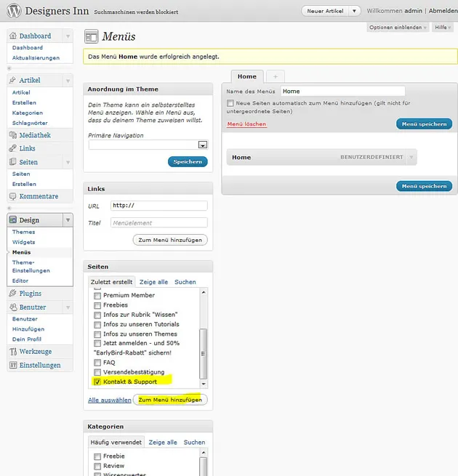Image resolution: width=458 pixels, height=476 pixels.
Task: Click Kategorien list scroll up arrow
Action: (x=204, y=453)
